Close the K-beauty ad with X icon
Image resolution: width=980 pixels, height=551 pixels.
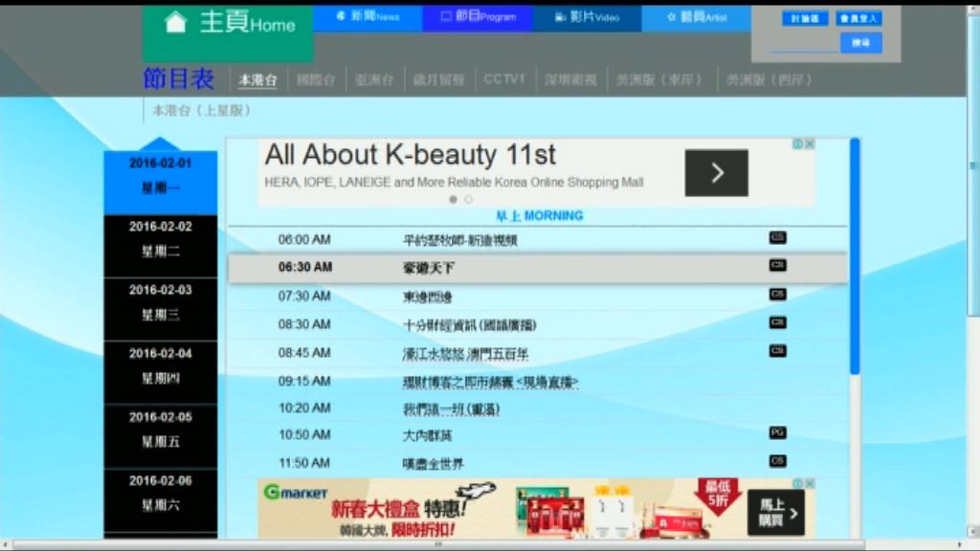point(810,143)
